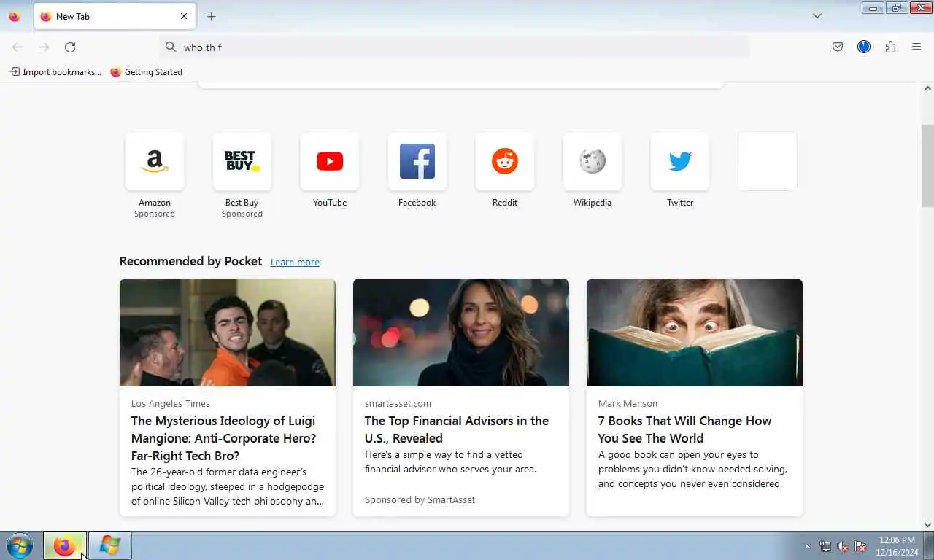
Task: Click '7 Books That Will Change How' headline
Action: coord(684,429)
